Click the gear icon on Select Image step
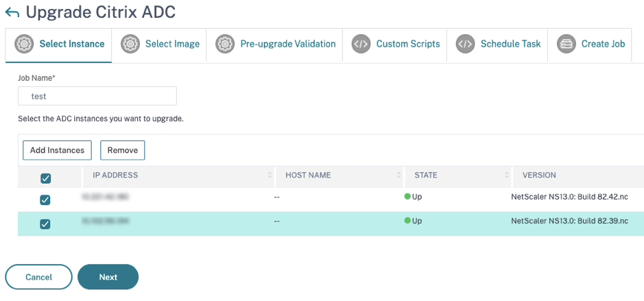 130,44
